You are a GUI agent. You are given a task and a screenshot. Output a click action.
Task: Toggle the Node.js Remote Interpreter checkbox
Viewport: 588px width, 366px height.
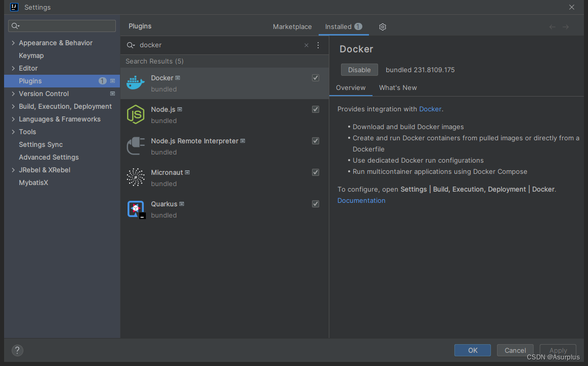click(316, 141)
